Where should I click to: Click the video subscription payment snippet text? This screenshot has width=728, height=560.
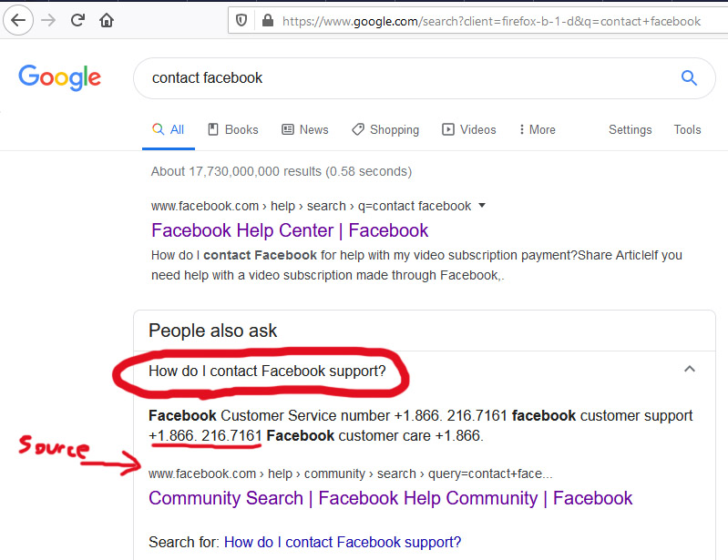416,265
